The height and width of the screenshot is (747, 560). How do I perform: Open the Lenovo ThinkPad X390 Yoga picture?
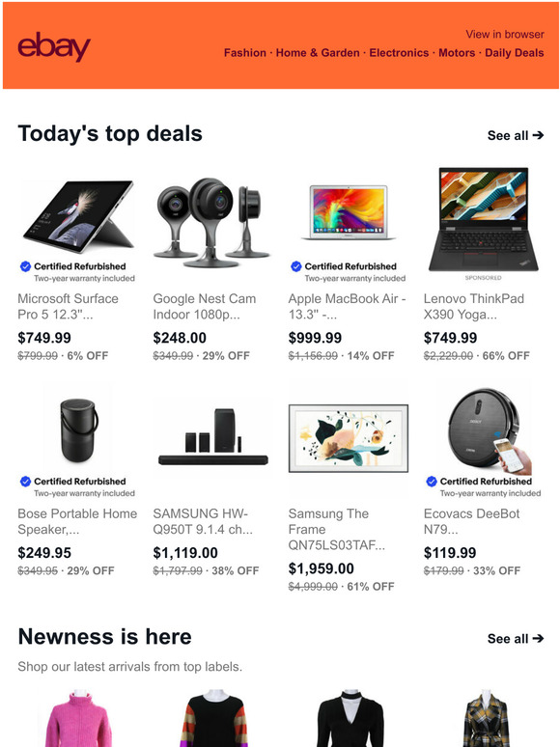(x=484, y=219)
